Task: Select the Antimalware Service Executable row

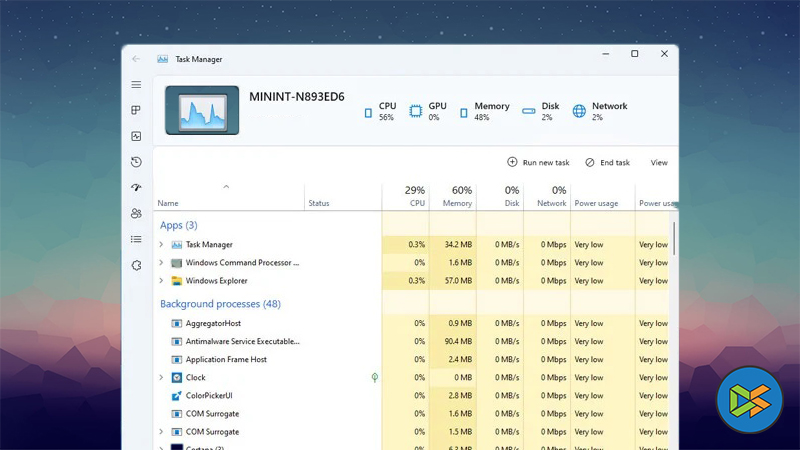Action: click(x=242, y=341)
